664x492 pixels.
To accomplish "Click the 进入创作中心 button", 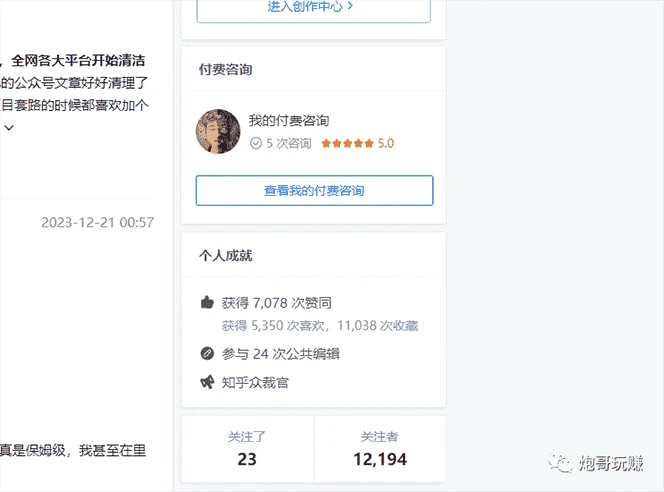I will click(313, 8).
